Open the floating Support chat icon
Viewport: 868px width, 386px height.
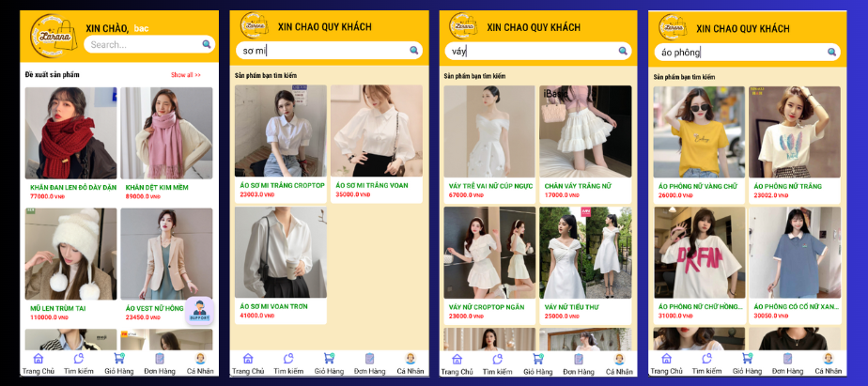(x=199, y=310)
